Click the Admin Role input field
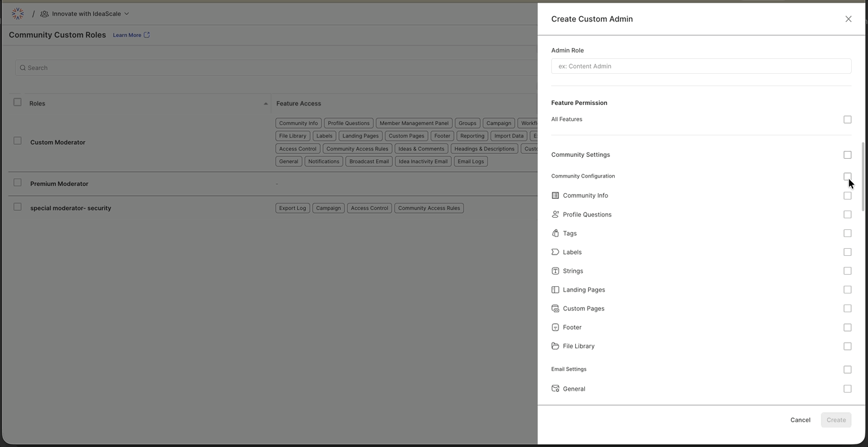Screen dimensions: 868x447 [x=701, y=66]
